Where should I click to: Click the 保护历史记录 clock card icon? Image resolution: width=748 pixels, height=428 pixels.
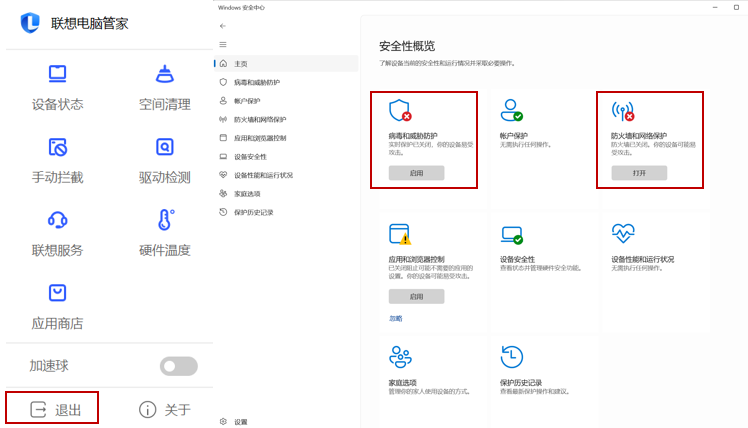point(511,357)
